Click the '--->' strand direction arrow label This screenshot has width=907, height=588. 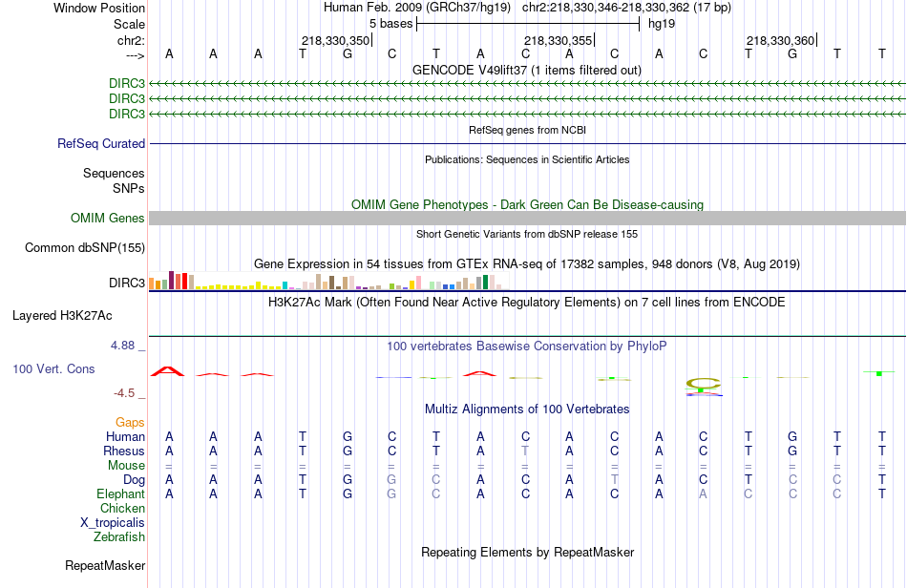[x=135, y=55]
